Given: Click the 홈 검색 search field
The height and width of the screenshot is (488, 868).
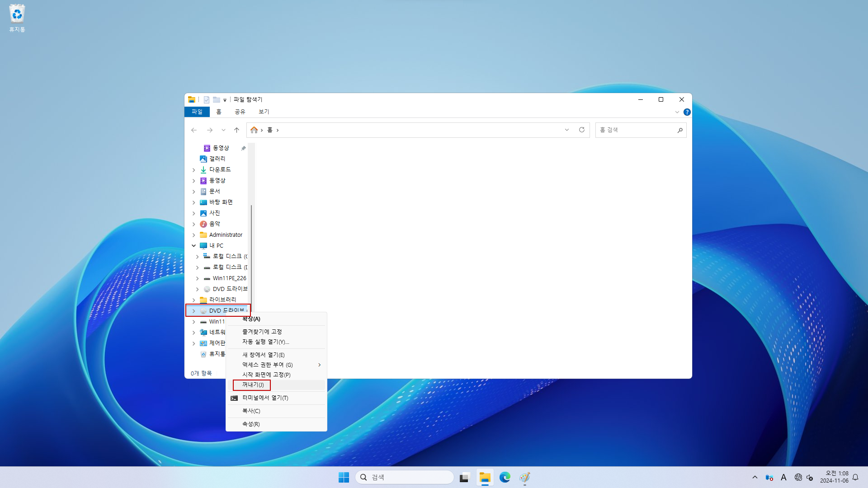Looking at the screenshot, I should (635, 130).
